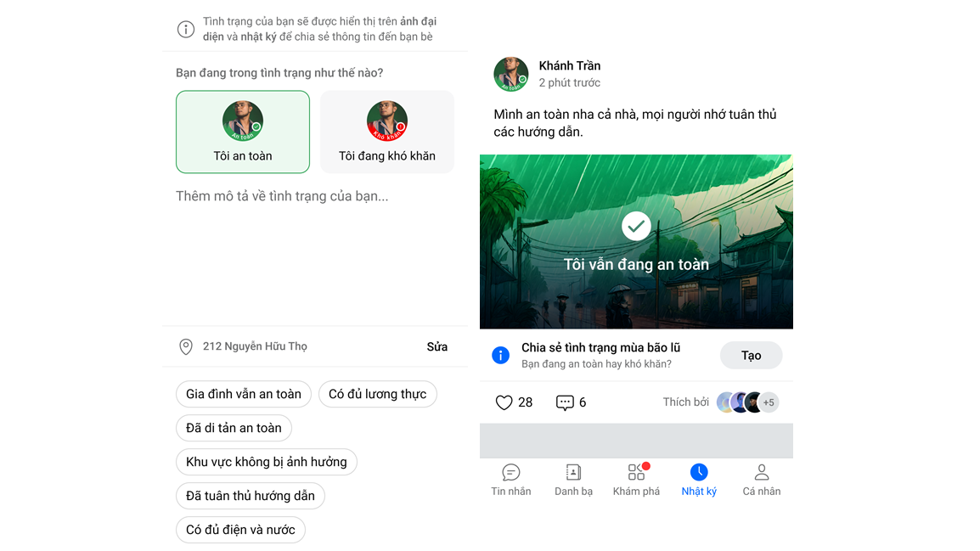980x551 pixels.
Task: Click the Tạo button
Action: 751,356
